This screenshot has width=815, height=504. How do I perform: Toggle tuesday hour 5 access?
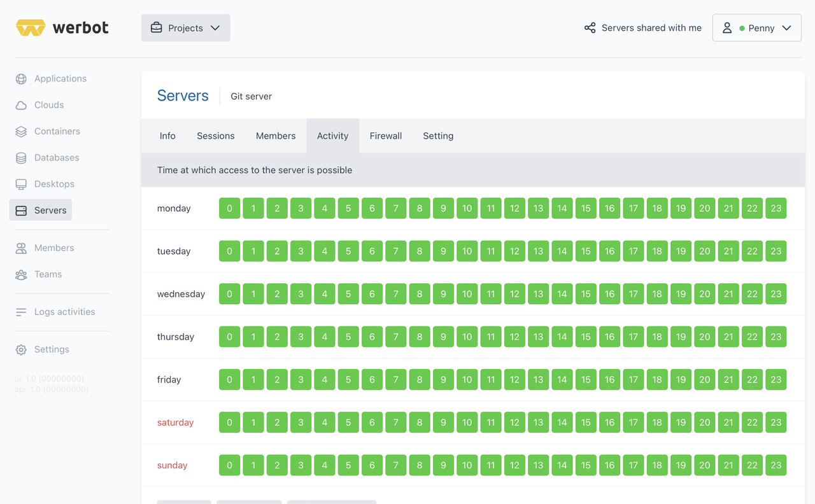click(348, 251)
